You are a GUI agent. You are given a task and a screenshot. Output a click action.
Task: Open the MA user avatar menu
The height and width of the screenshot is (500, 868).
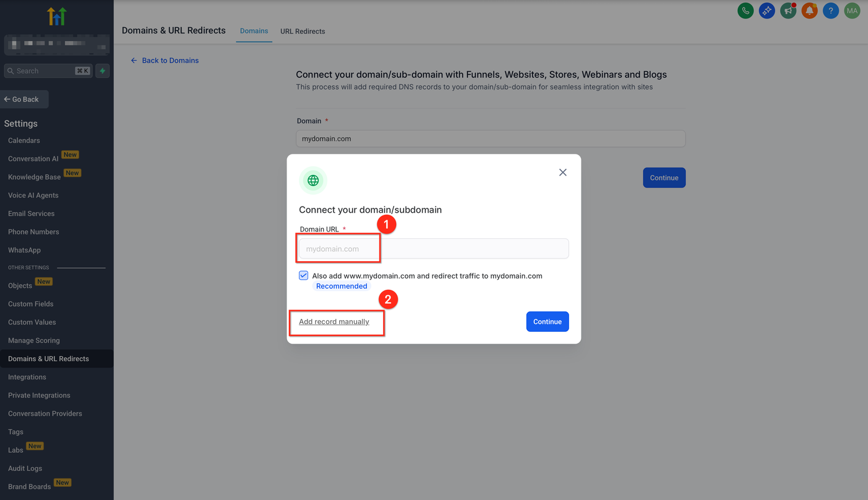pyautogui.click(x=852, y=11)
